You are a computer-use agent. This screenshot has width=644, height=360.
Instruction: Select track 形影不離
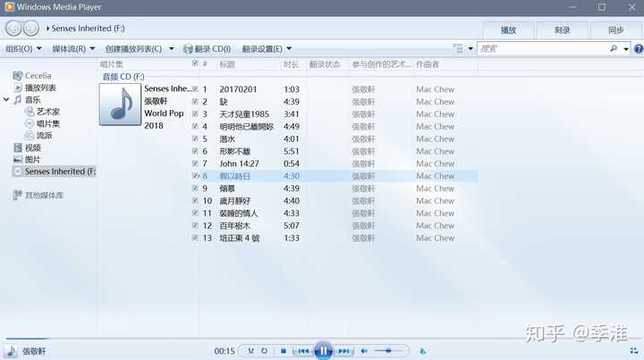click(x=235, y=151)
